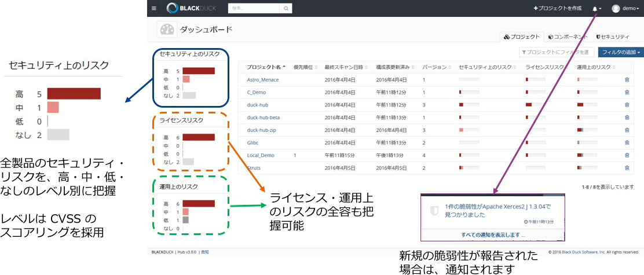Image resolution: width=644 pixels, height=275 pixels.
Task: Switch to the コンポーネント tab
Action: tap(569, 37)
